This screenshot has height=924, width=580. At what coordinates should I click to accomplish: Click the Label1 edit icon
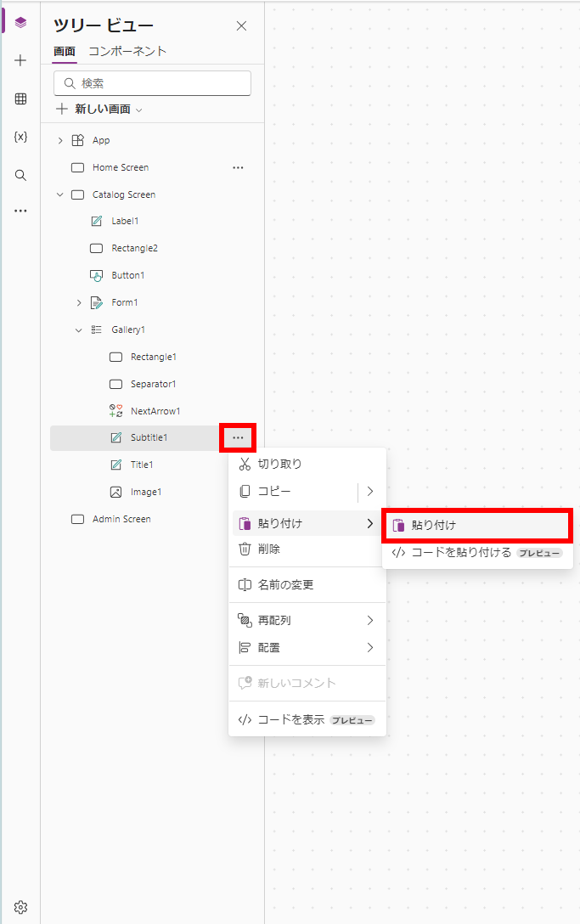(x=97, y=221)
